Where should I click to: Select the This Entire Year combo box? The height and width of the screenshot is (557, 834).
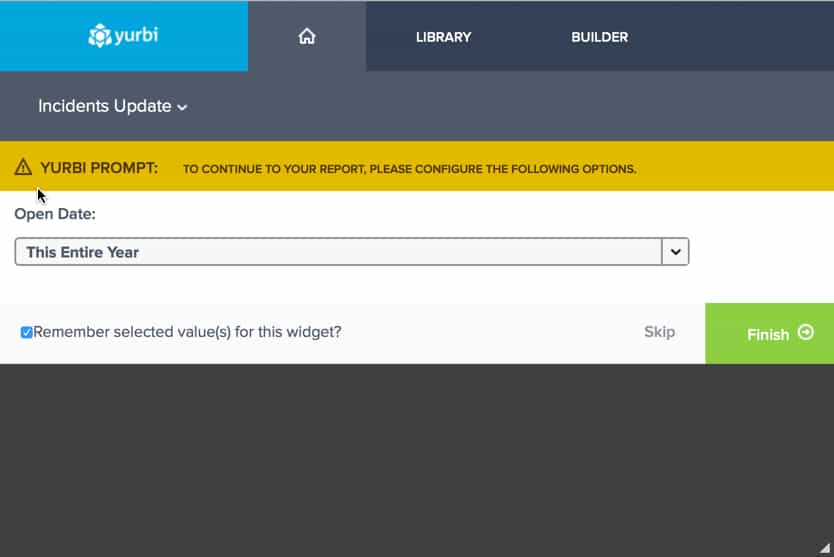(338, 252)
